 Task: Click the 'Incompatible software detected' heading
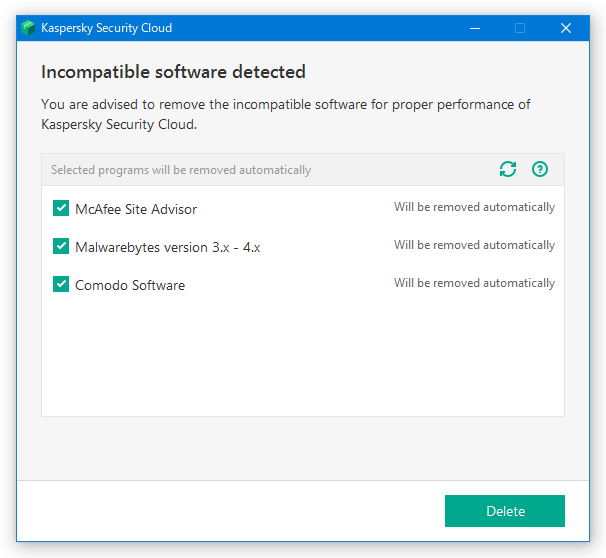point(173,72)
